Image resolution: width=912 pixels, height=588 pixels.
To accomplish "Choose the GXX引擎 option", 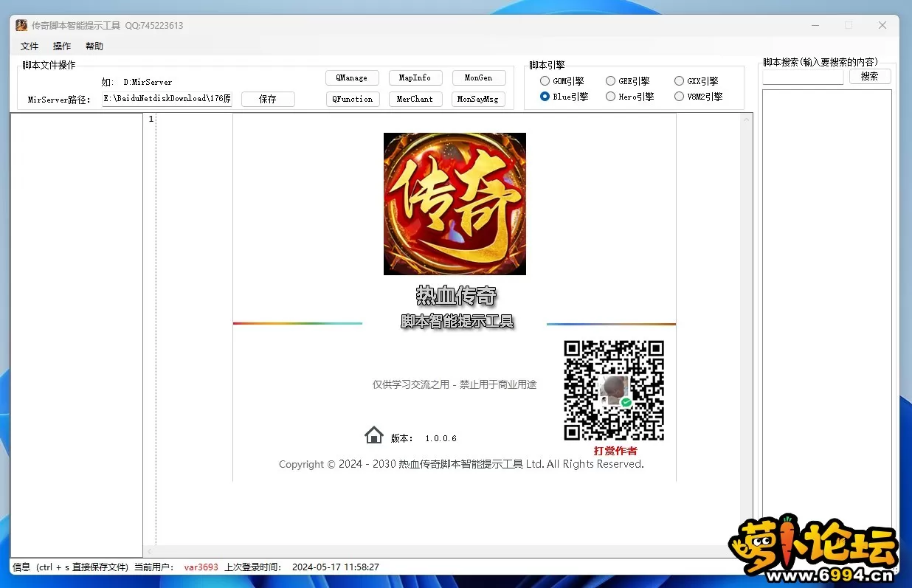I will (x=680, y=81).
